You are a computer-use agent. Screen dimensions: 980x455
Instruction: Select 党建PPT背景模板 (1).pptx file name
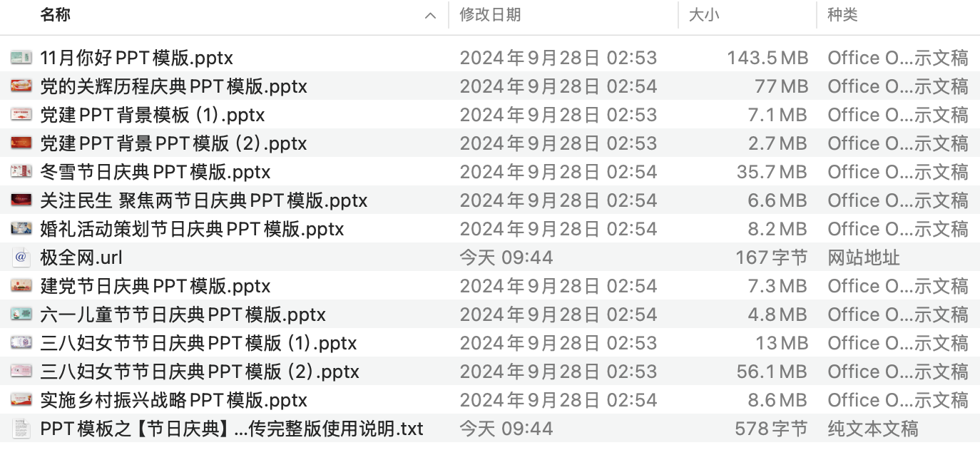[153, 115]
